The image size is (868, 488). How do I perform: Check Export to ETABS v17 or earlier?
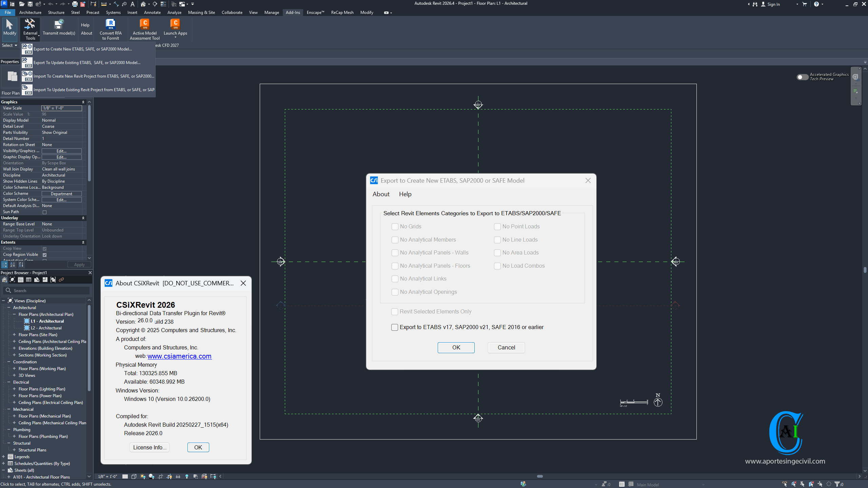click(395, 327)
